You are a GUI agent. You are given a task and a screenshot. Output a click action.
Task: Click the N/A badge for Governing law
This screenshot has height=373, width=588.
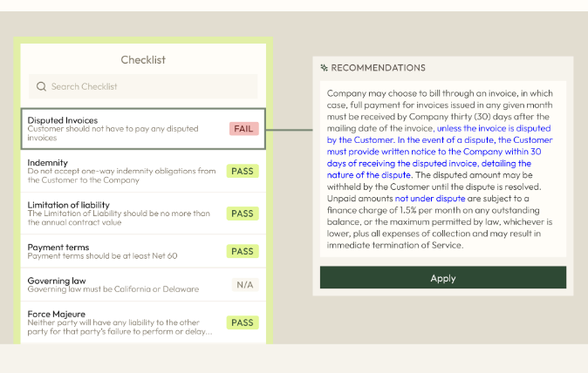[245, 285]
